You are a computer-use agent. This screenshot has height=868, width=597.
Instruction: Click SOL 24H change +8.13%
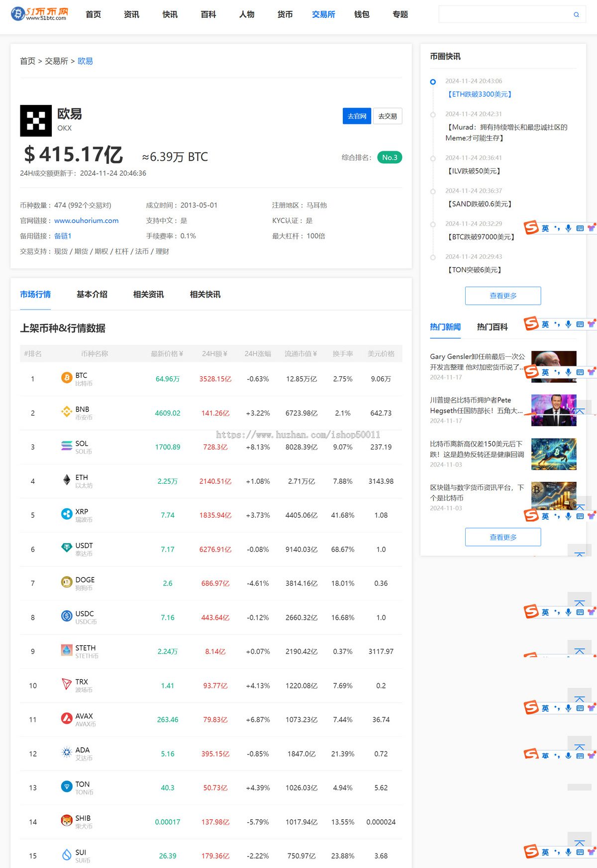(258, 447)
